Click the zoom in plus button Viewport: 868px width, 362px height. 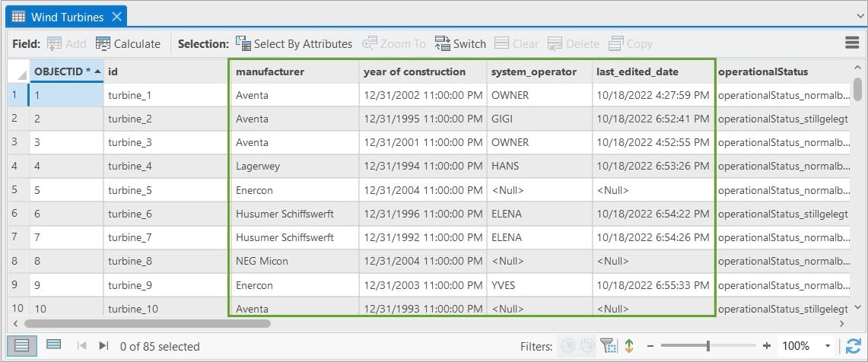[x=767, y=346]
